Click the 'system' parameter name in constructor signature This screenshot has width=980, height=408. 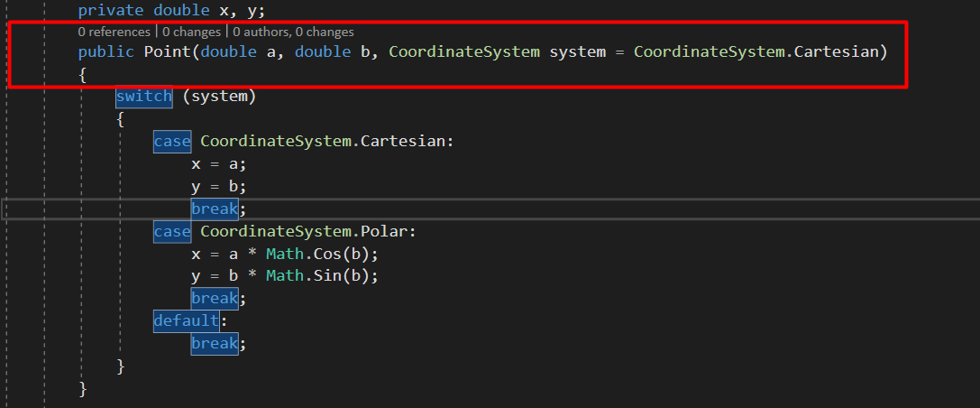(578, 51)
